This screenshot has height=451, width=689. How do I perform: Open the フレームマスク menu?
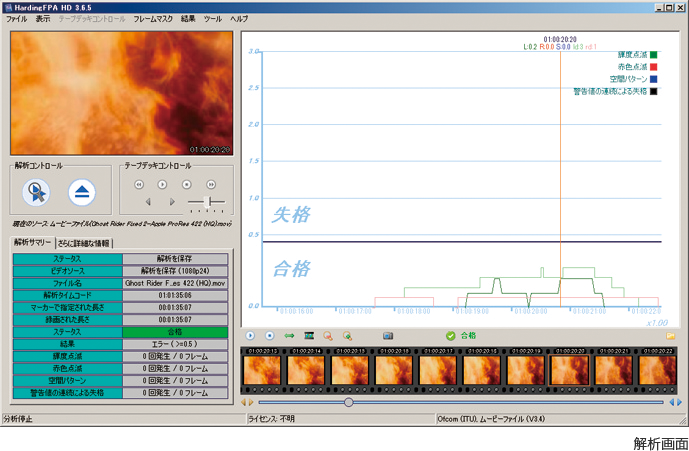pos(153,19)
